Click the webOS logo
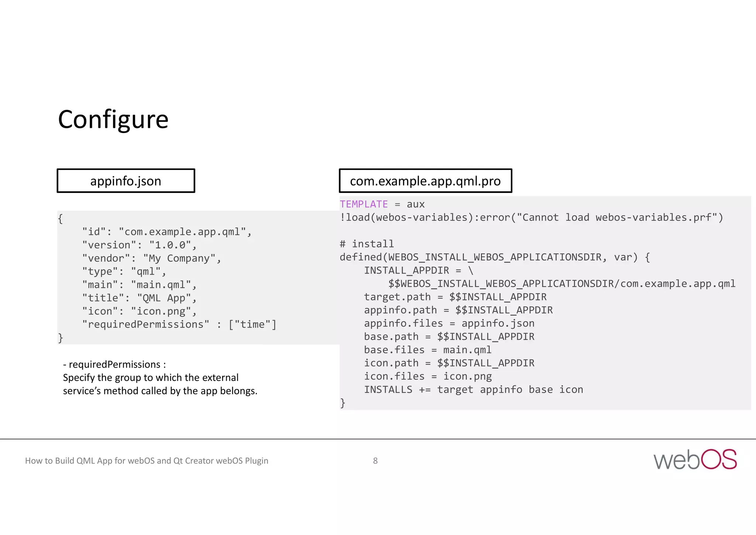The width and height of the screenshot is (756, 535). pyautogui.click(x=695, y=460)
